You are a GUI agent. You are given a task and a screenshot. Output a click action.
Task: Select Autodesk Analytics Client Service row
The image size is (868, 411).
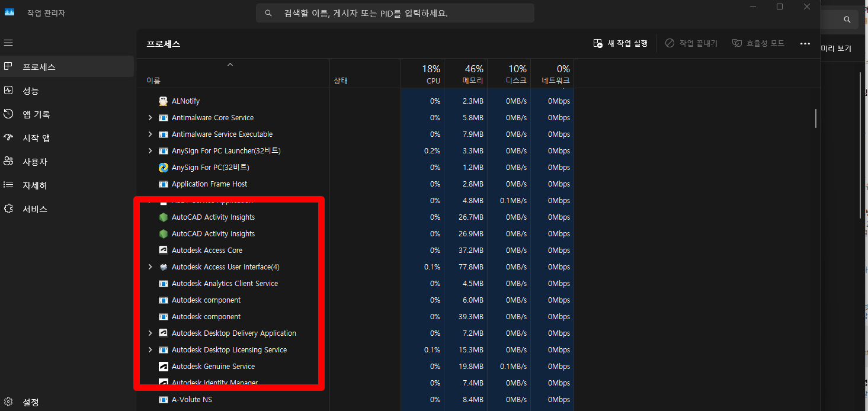point(355,284)
